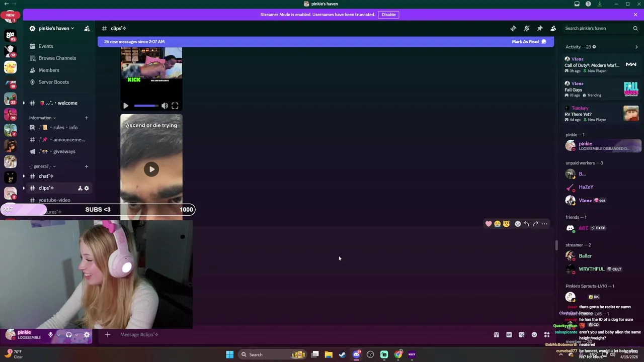Adjust the Kick clip volume slider
The width and height of the screenshot is (644, 362).
click(x=146, y=106)
